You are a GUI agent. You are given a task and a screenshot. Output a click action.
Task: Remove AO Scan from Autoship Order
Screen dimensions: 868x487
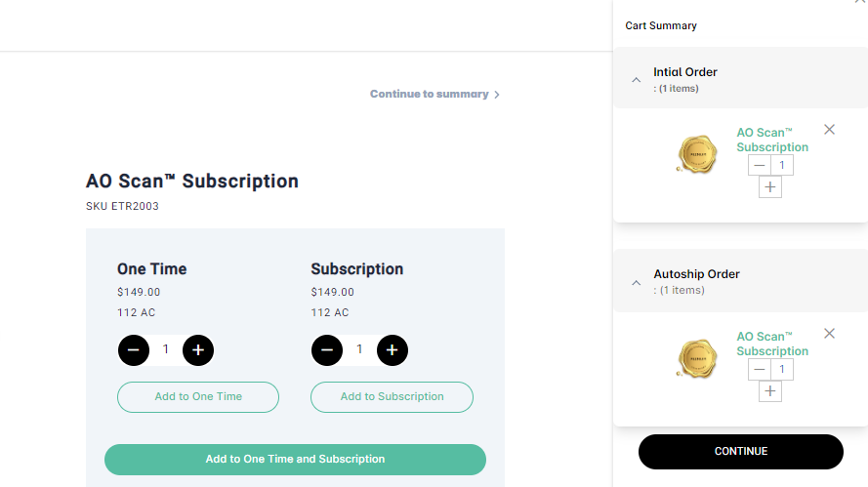pyautogui.click(x=829, y=334)
